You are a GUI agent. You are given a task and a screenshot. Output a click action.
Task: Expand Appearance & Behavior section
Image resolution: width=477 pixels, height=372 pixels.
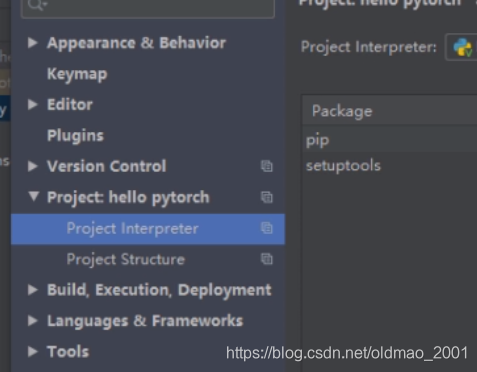(33, 43)
